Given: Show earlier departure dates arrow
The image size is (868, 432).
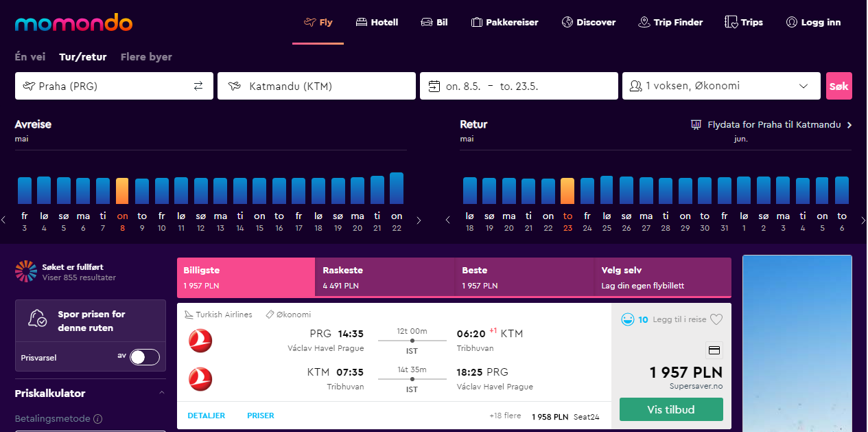Looking at the screenshot, I should coord(3,220).
